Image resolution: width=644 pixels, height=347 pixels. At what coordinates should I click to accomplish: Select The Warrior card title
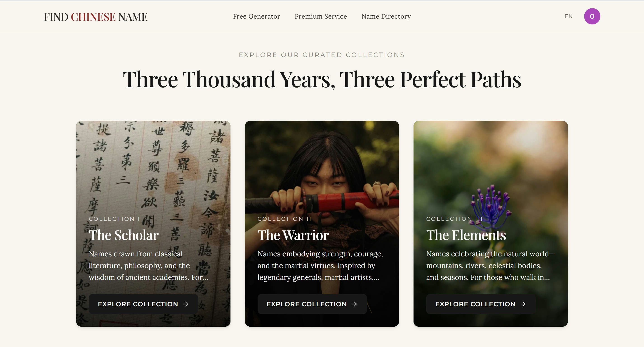pyautogui.click(x=293, y=235)
